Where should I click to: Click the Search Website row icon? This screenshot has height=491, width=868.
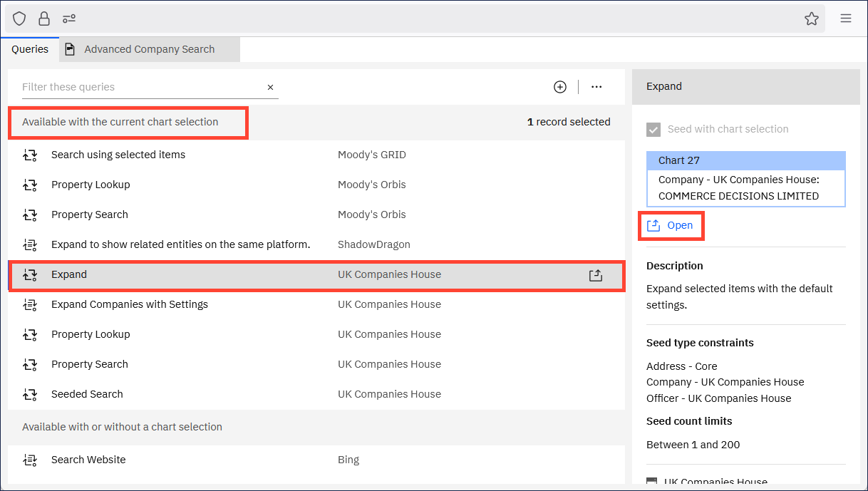(30, 460)
